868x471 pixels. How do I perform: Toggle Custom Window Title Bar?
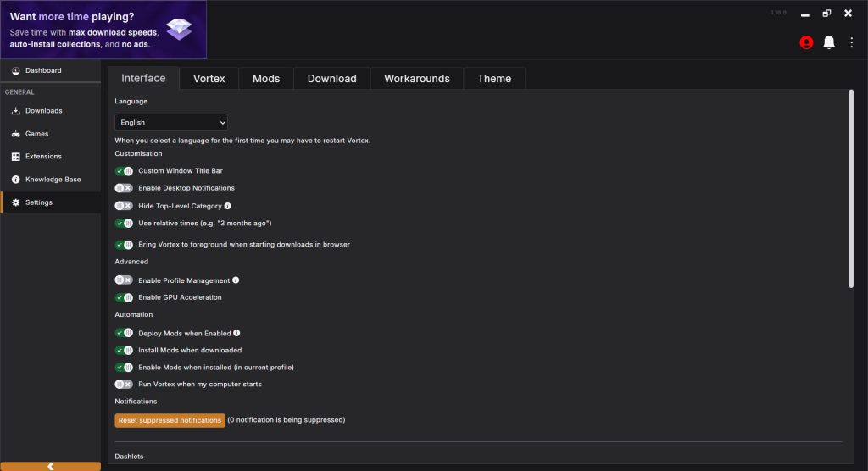click(x=124, y=171)
